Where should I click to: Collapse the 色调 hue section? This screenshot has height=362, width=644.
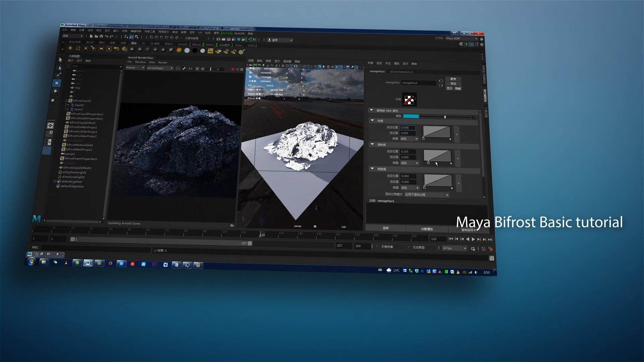(x=372, y=120)
